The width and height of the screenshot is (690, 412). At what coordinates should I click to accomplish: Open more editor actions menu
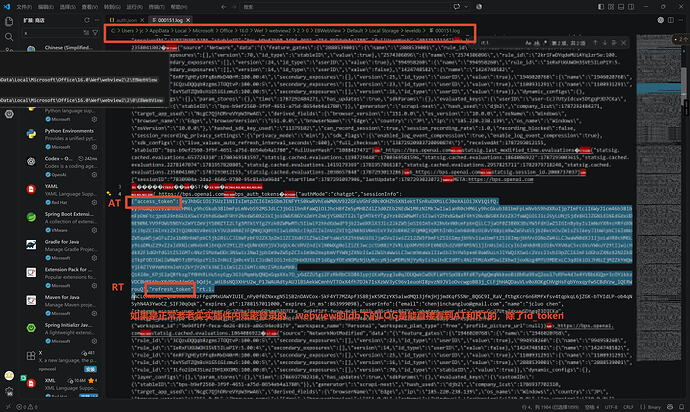pyautogui.click(x=681, y=20)
